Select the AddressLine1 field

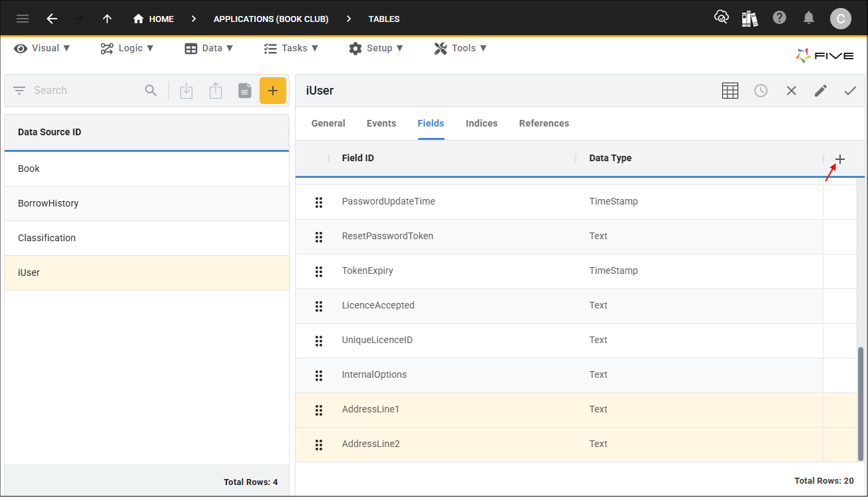(576, 410)
